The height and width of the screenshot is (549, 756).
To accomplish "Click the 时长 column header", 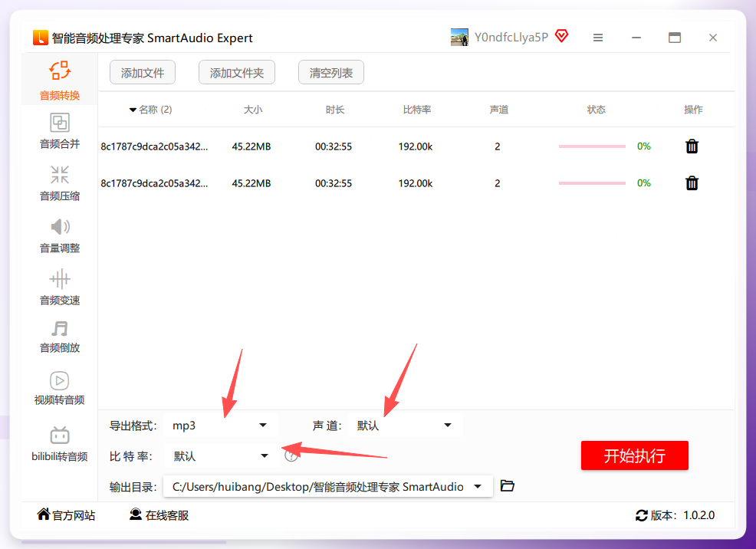I will 334,110.
